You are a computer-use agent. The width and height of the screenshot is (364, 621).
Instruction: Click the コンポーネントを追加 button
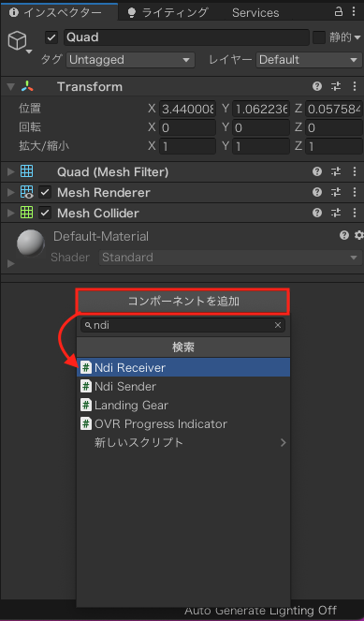click(x=183, y=301)
